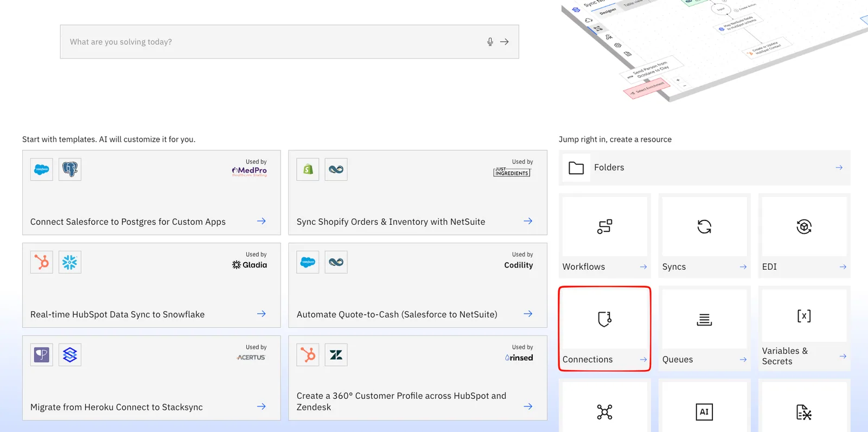Open Connections resource label
868x432 pixels.
588,360
